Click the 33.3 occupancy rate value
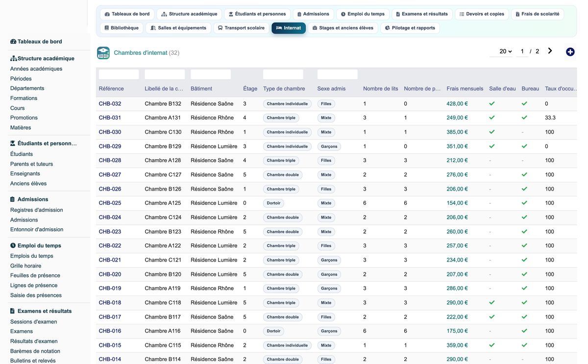The height and width of the screenshot is (364, 588). tap(550, 118)
